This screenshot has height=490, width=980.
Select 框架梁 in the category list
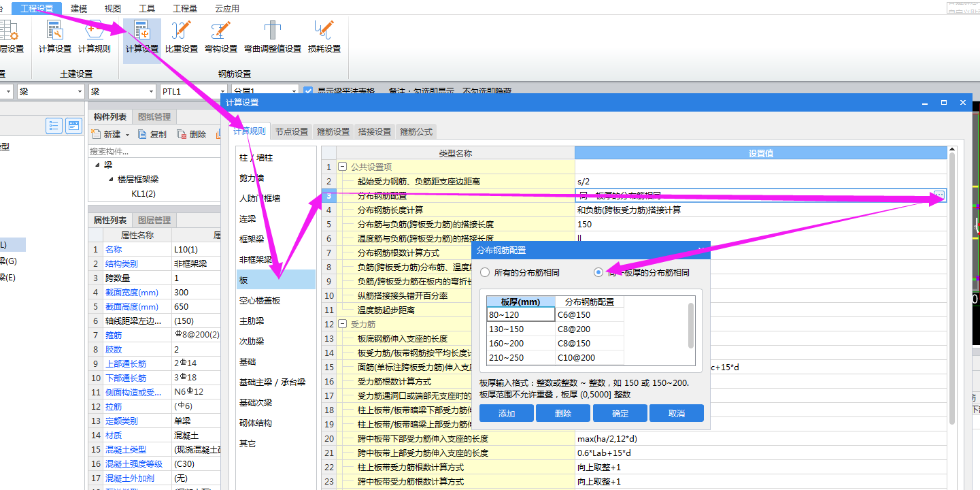click(275, 239)
